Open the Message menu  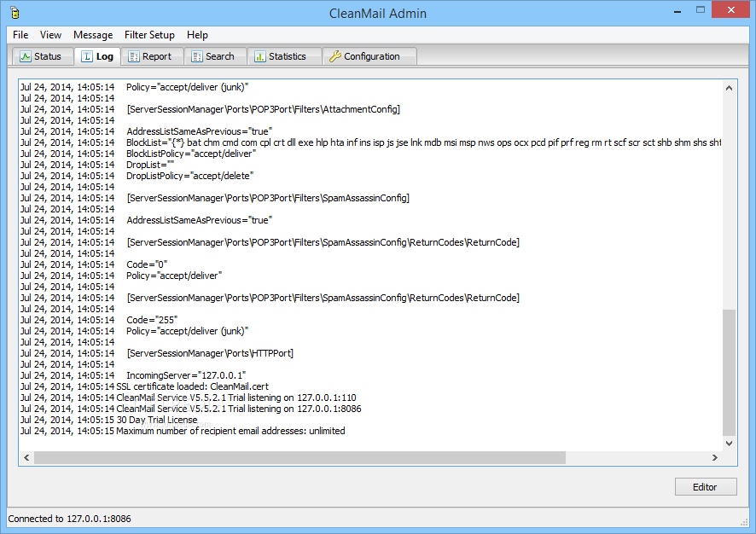pos(93,35)
